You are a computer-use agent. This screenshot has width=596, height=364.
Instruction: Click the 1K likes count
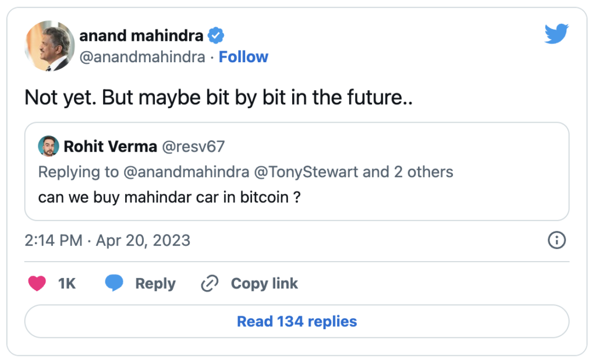pos(67,284)
